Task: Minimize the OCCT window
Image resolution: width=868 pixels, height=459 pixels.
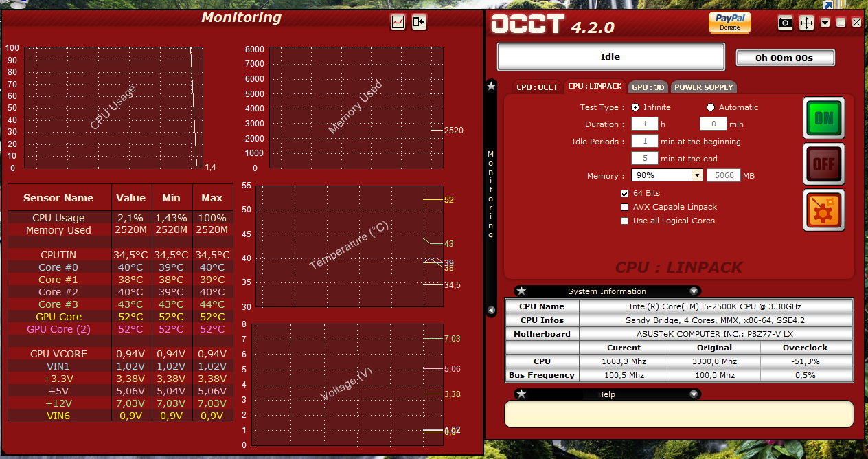Action: [x=841, y=23]
